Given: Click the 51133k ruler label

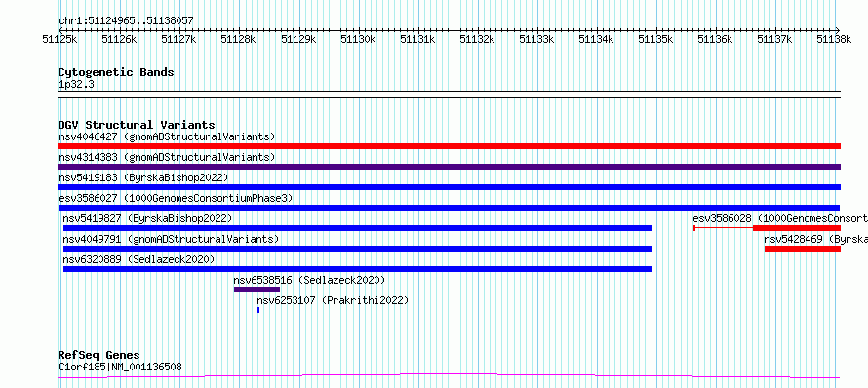Looking at the screenshot, I should pos(536,39).
